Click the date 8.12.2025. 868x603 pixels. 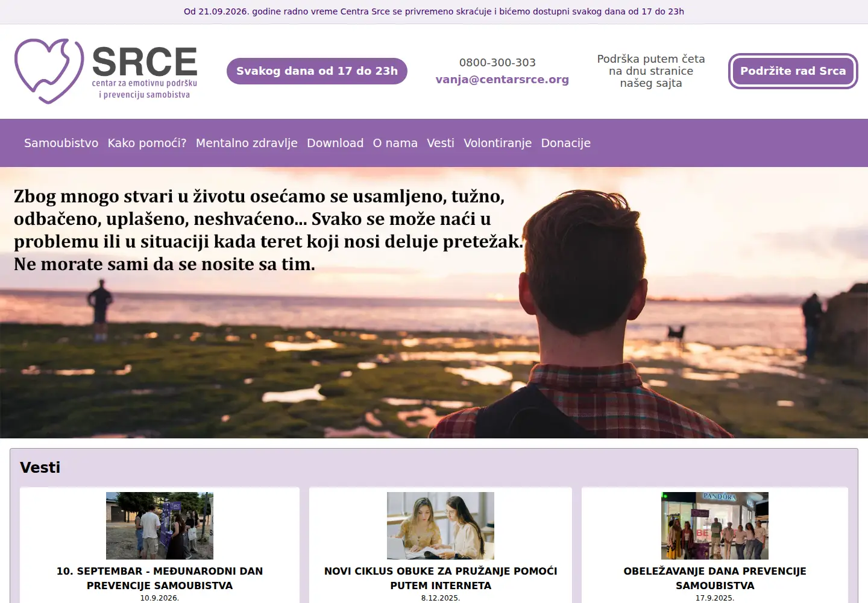click(x=441, y=598)
